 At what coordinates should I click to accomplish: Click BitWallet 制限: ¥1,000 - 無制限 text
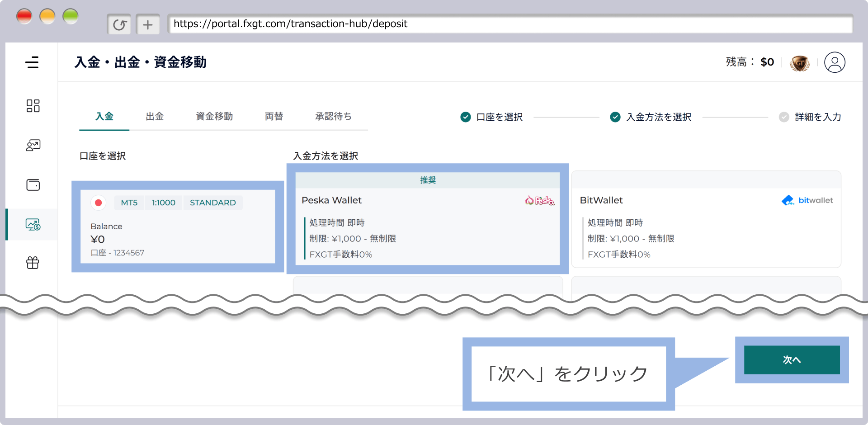pos(631,239)
